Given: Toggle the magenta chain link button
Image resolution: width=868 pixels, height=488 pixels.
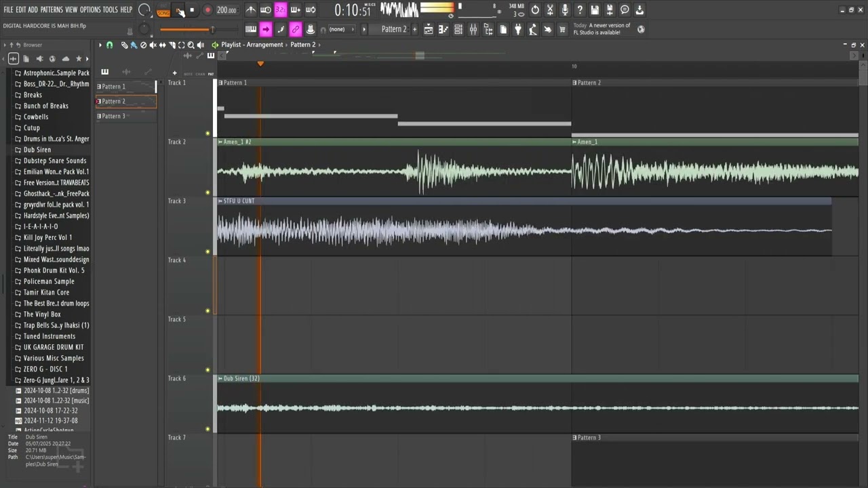Looking at the screenshot, I should coord(296,29).
